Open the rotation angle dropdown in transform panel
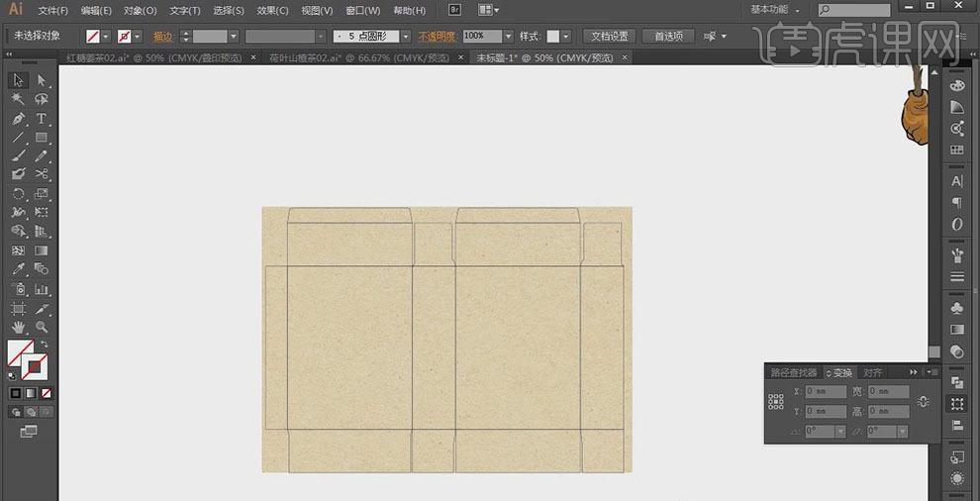 pos(840,431)
